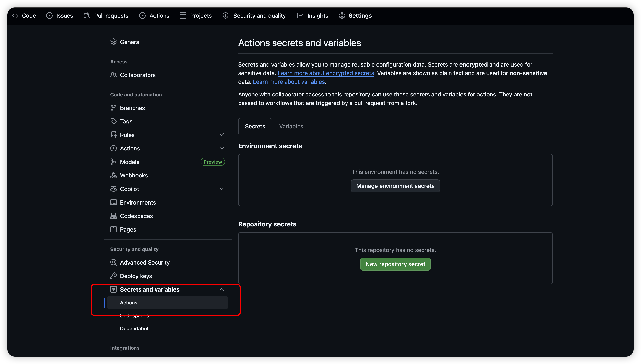Click the Tags label icon
Image resolution: width=641 pixels, height=364 pixels.
[113, 121]
